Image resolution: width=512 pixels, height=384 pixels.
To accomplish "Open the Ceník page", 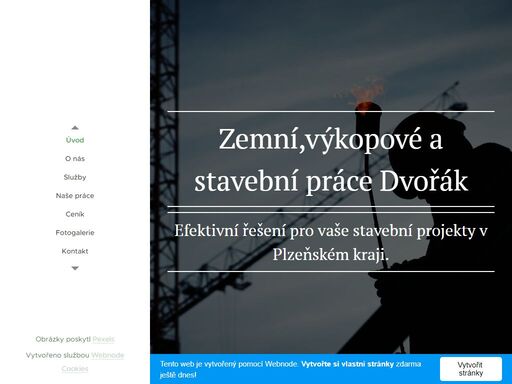I will coord(75,214).
